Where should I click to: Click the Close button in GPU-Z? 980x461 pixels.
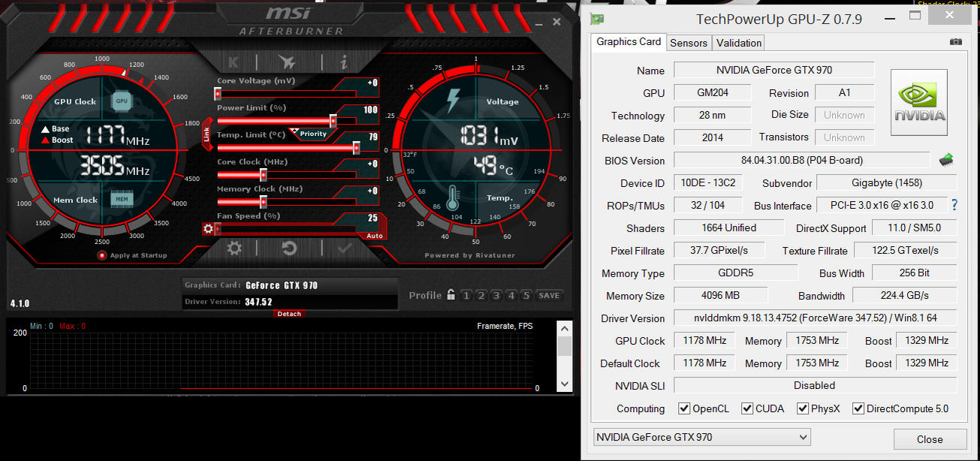[930, 439]
